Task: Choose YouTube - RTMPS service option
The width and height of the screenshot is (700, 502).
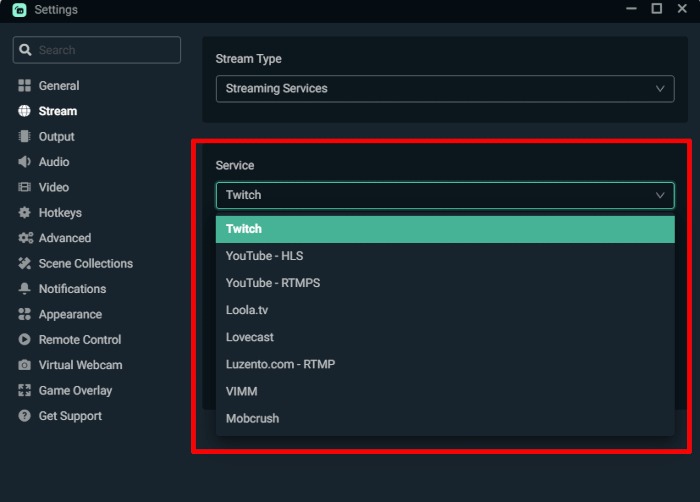Action: (445, 283)
